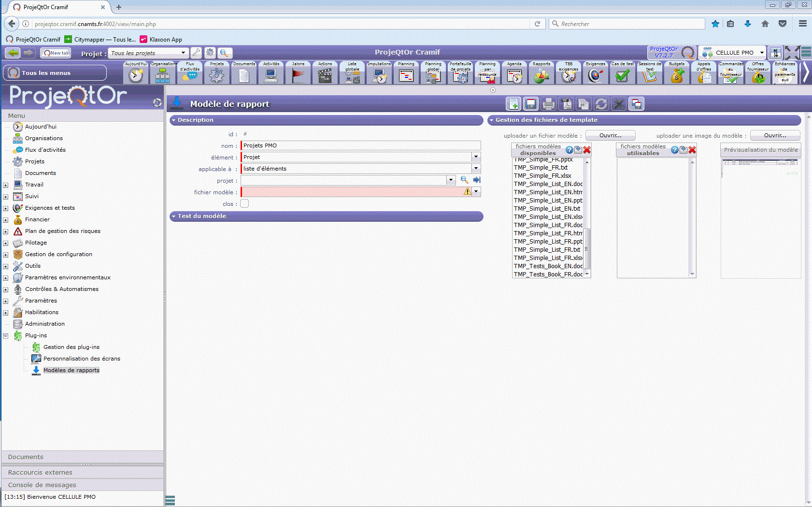Open the Jalons red flag shortcut
Screen dimensions: 812x507
coord(298,75)
